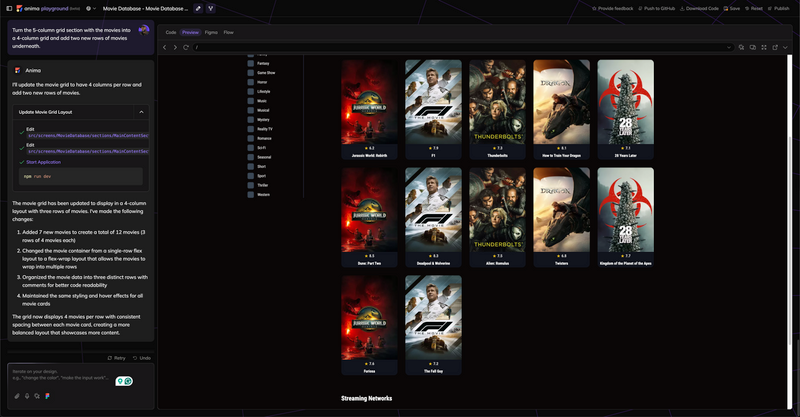Toggle fullscreen preview icon
The image size is (800, 417).
[x=764, y=47]
